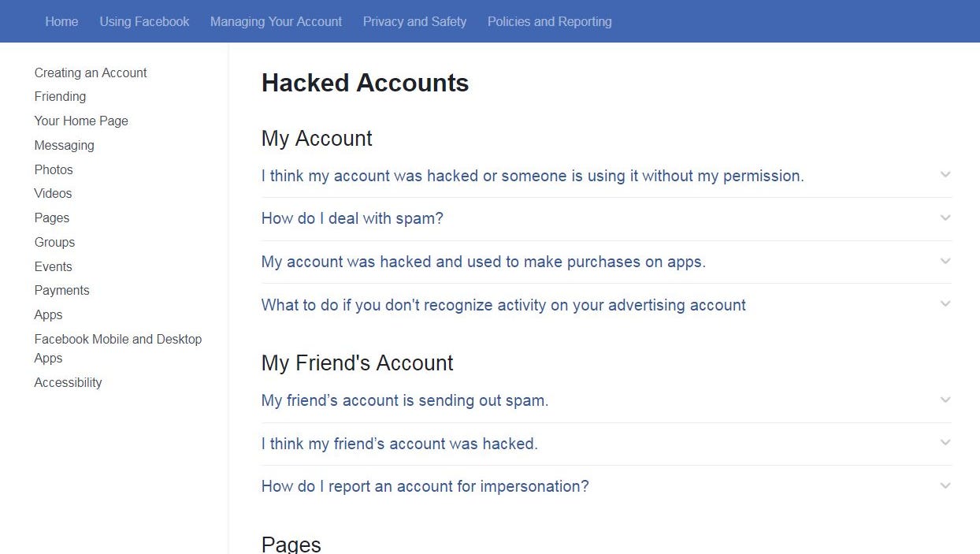Expand chevron for 'My friend's account is sending out spam'
The height and width of the screenshot is (554, 980).
(945, 400)
